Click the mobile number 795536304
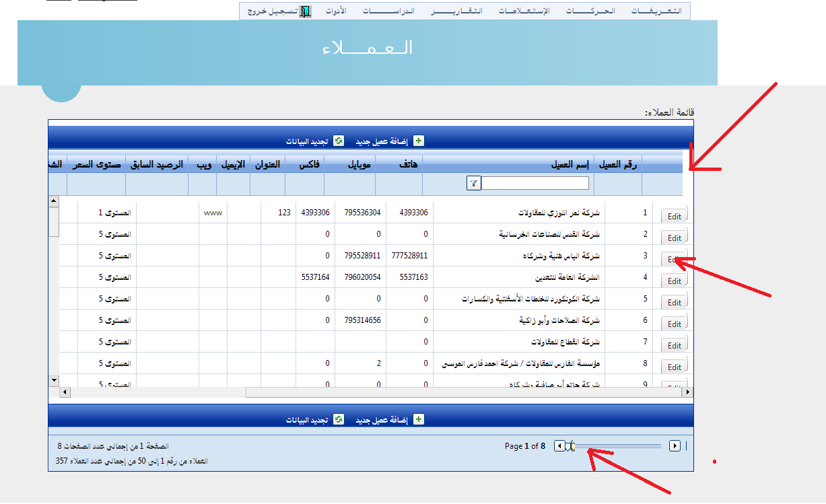 (362, 213)
